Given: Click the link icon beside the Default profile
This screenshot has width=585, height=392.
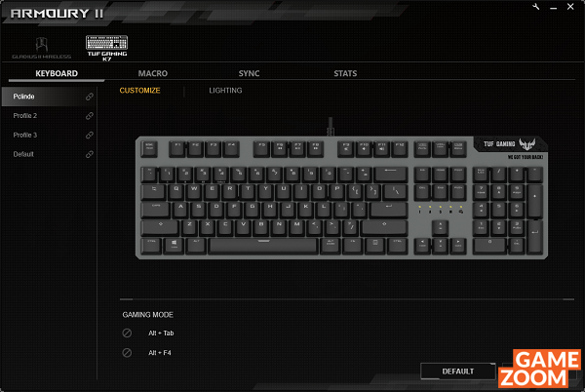Looking at the screenshot, I should coord(90,154).
